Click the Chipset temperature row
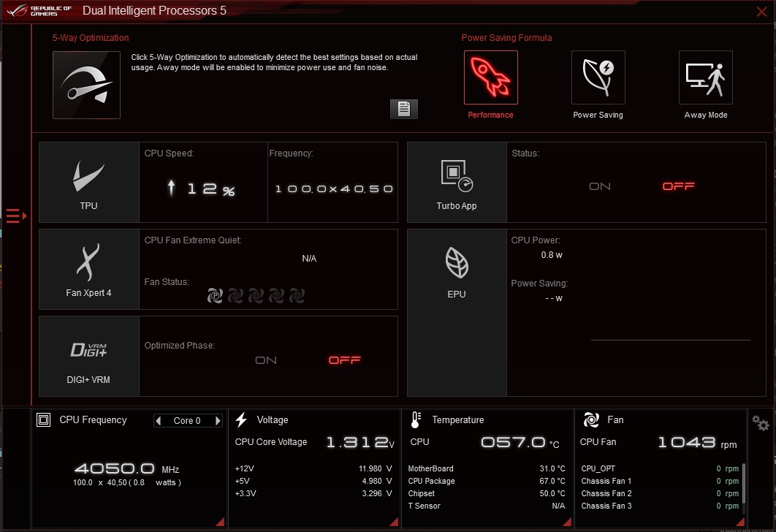The image size is (776, 532). [487, 493]
